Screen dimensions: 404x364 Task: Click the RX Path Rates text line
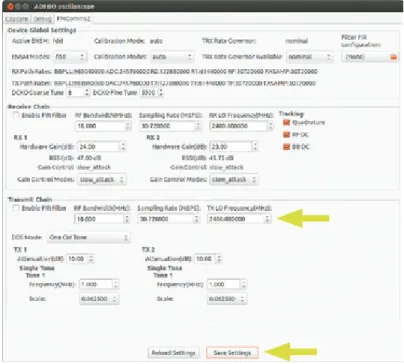(x=164, y=72)
